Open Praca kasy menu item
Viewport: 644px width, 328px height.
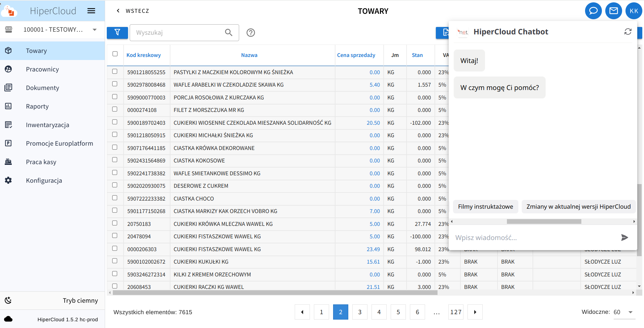click(53, 162)
